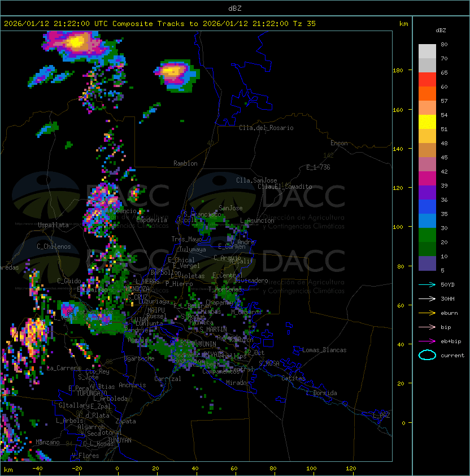Image resolution: width=470 pixels, height=476 pixels.
Task: Click the 'Lomas_Blancas' map label
Action: (324, 350)
